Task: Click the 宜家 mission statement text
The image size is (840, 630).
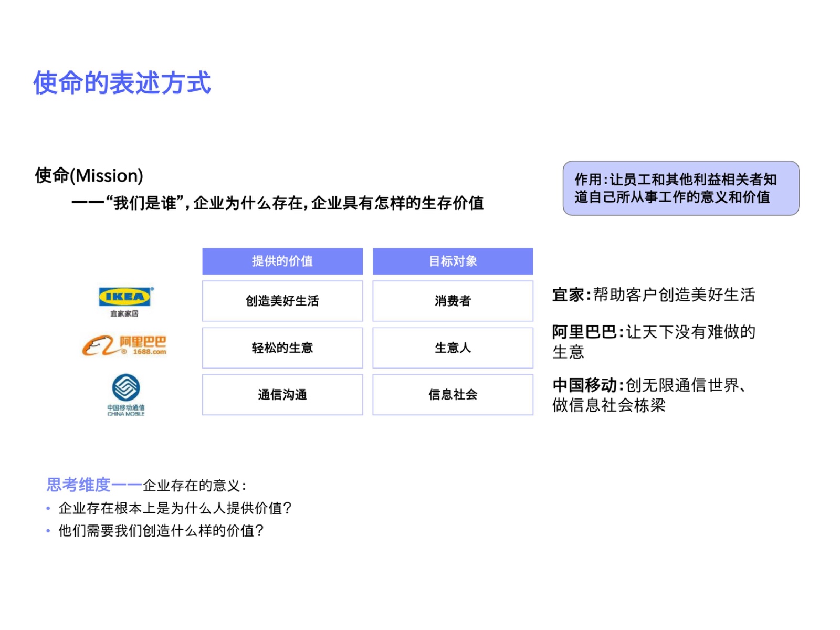Action: [x=653, y=295]
